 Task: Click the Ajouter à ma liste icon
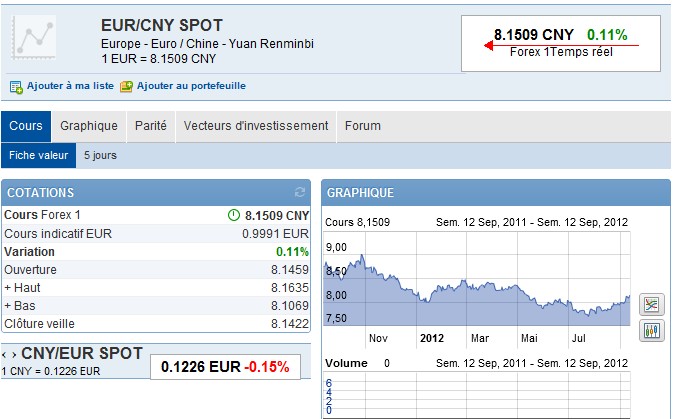click(16, 87)
